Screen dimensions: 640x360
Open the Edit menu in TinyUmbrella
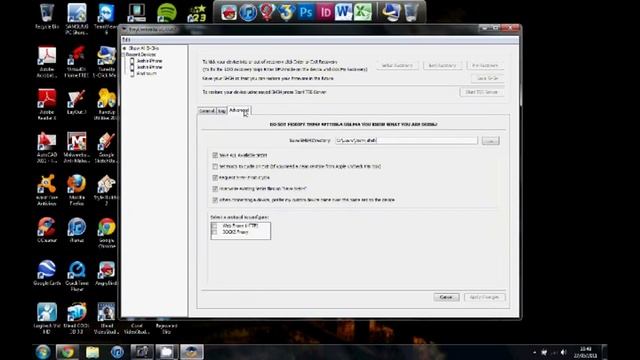(126, 40)
